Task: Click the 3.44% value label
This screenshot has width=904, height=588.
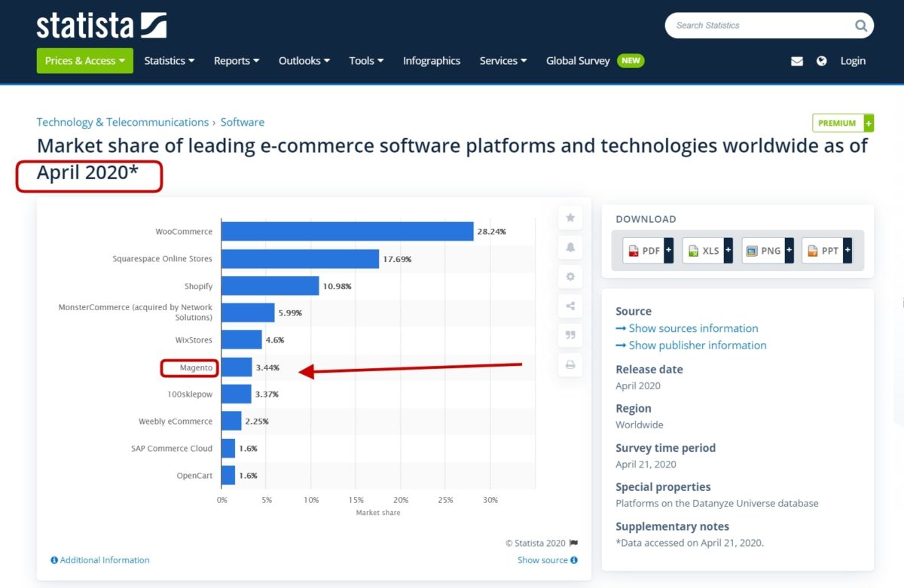Action: pos(267,367)
